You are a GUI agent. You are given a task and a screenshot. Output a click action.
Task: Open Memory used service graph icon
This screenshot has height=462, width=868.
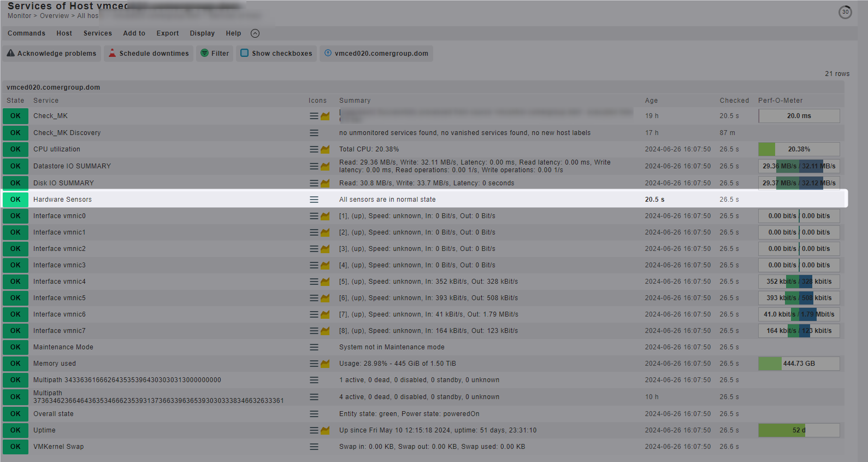(326, 364)
